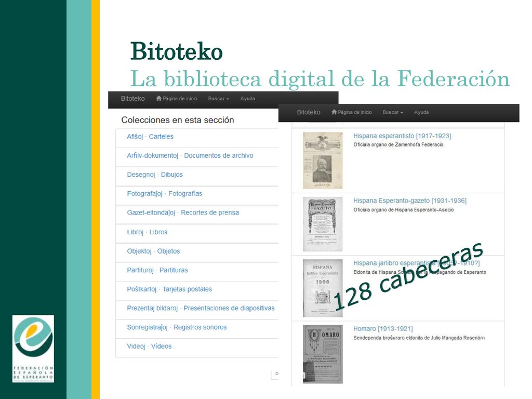Open the Desegnoj · Dibujos collection
This screenshot has height=399, width=532.
tap(155, 175)
